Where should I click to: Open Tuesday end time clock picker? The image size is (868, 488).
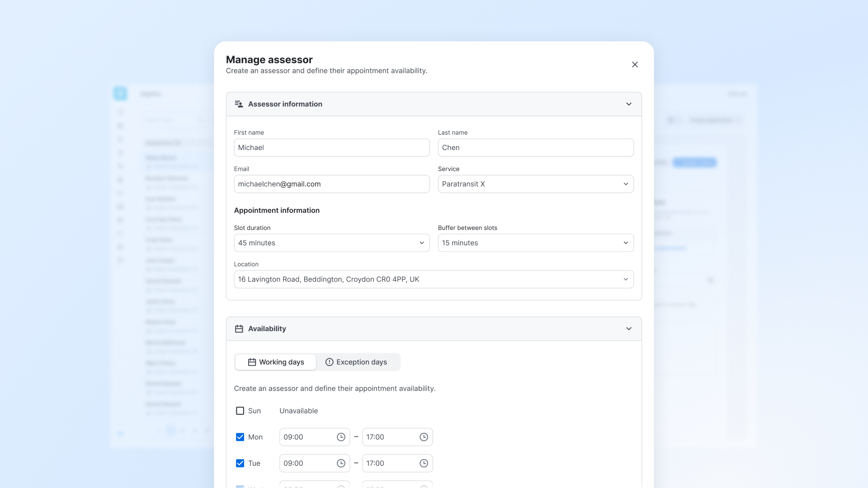(x=424, y=463)
